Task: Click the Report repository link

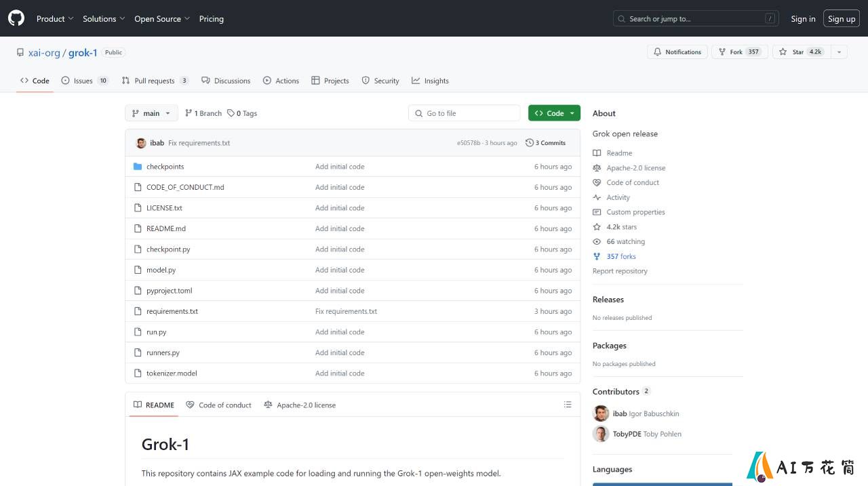Action: click(x=620, y=271)
